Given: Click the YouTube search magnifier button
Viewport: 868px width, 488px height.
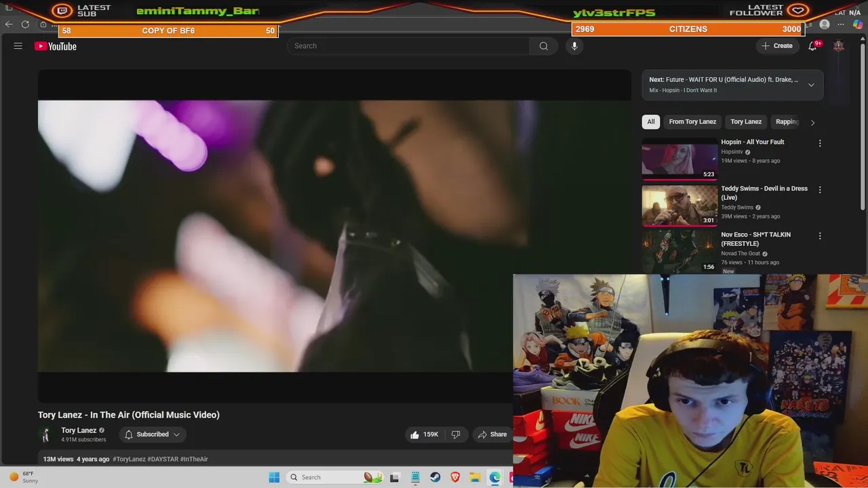Looking at the screenshot, I should tap(543, 46).
